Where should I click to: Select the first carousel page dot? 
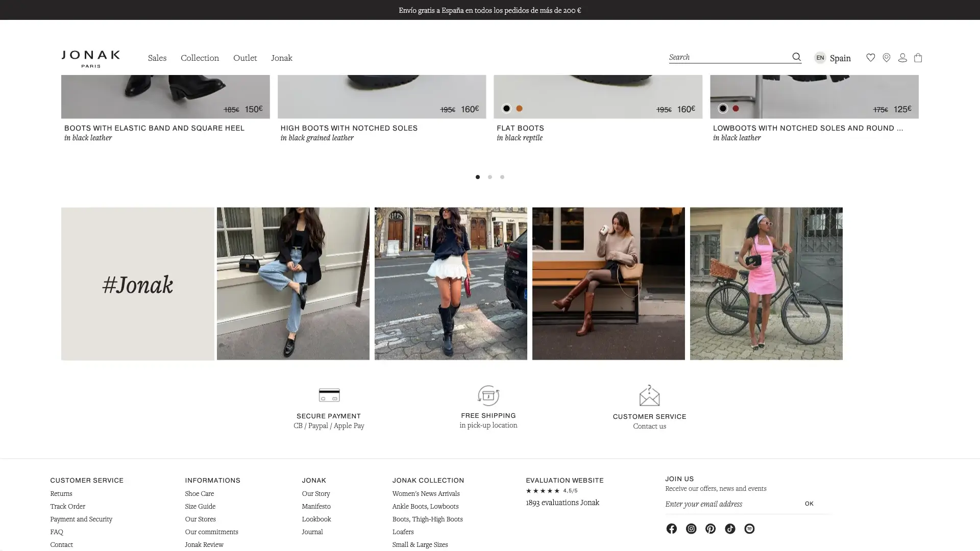coord(478,177)
